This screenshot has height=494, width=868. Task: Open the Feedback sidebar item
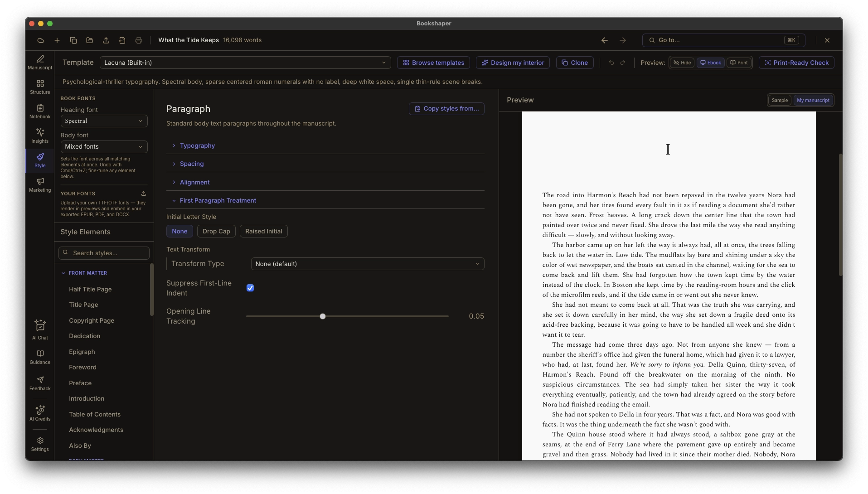click(40, 383)
